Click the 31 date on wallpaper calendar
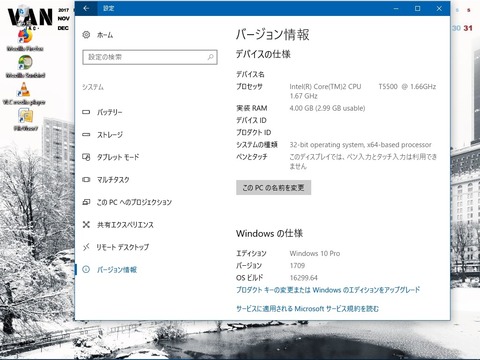Image resolution: width=480 pixels, height=360 pixels. 468,28
